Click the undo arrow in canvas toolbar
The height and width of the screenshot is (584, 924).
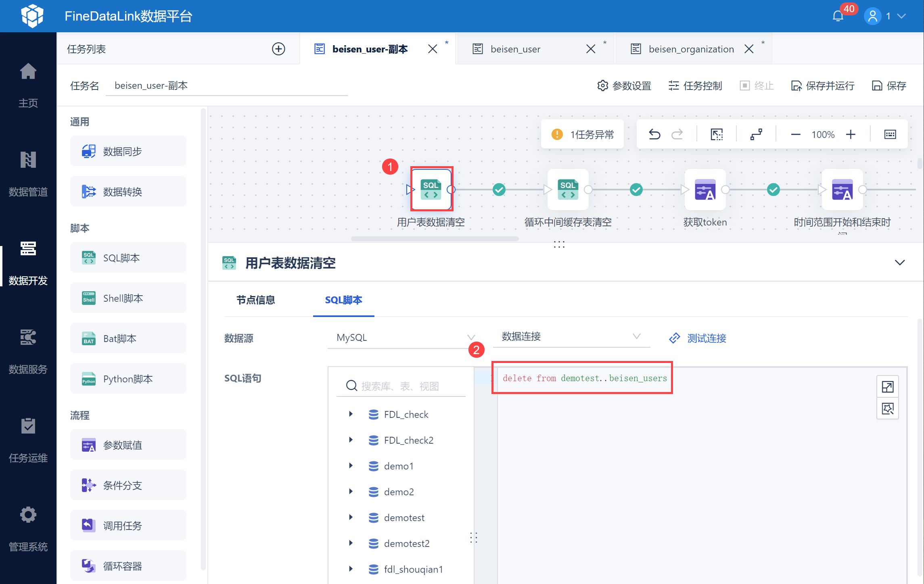click(x=654, y=134)
